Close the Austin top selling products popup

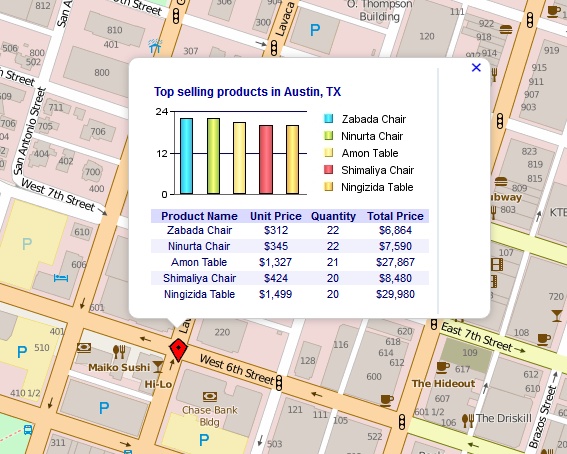(x=476, y=68)
